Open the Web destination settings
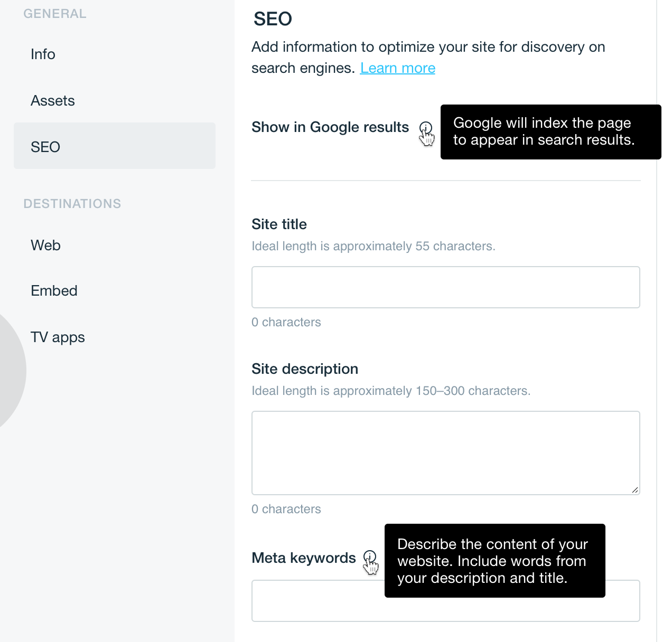 pyautogui.click(x=45, y=245)
